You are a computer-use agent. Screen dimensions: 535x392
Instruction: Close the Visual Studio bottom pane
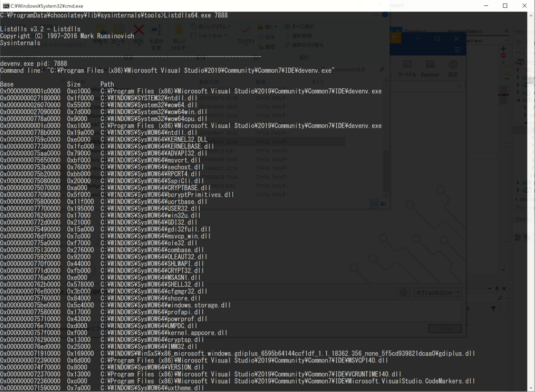[504, 289]
